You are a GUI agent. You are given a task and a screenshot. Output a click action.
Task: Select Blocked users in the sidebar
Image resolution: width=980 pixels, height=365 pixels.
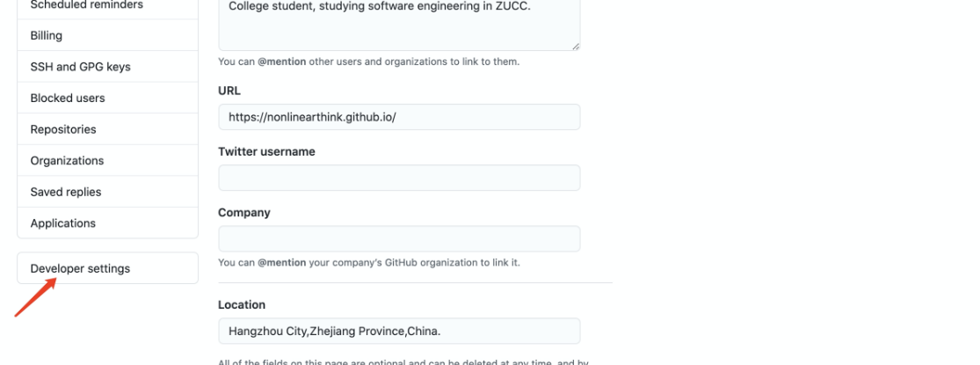click(x=68, y=98)
